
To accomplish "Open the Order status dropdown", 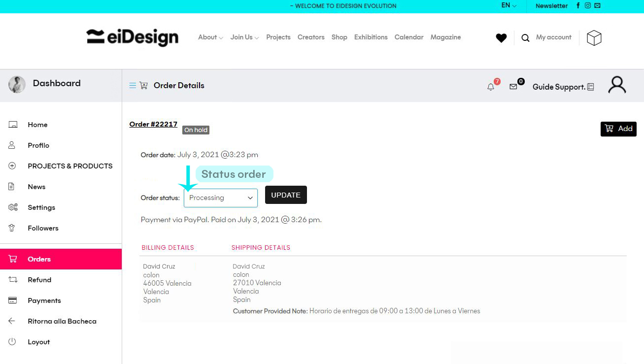I will (x=221, y=198).
